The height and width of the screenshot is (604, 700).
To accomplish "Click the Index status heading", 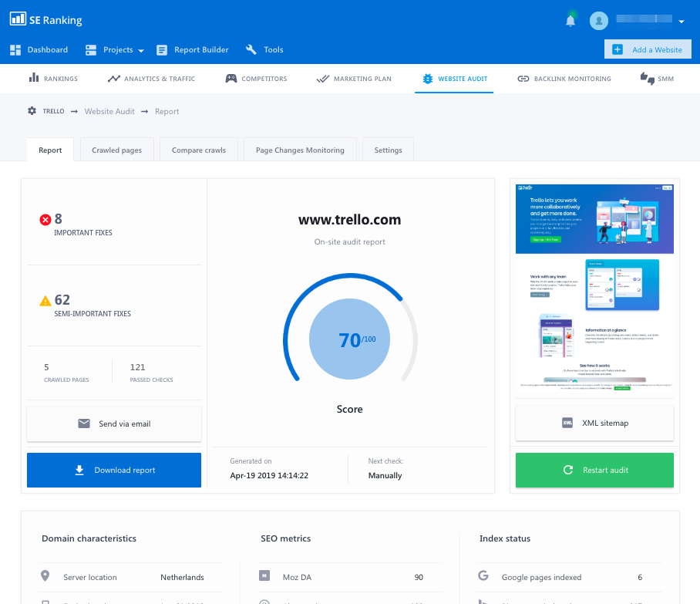I will pyautogui.click(x=505, y=538).
